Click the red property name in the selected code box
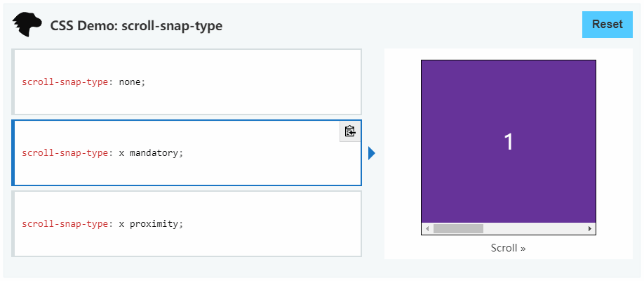The image size is (644, 281). click(65, 153)
